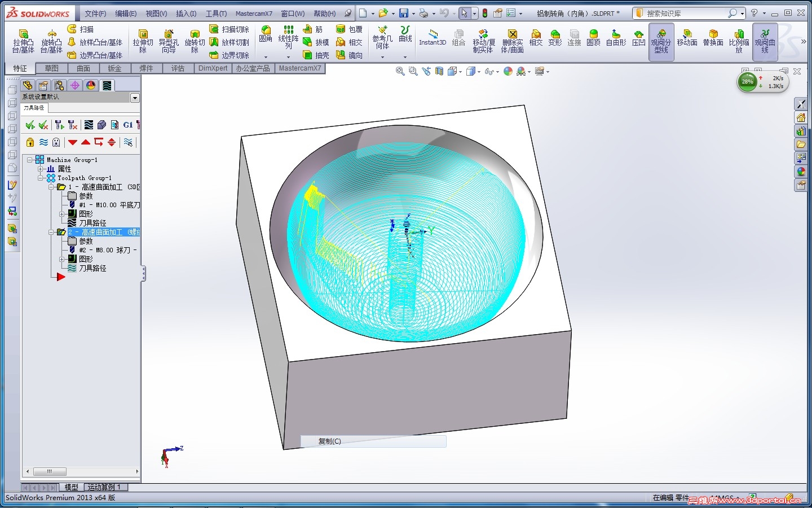Toggle the 观阅曲线 button
This screenshot has width=812, height=508.
(765, 42)
